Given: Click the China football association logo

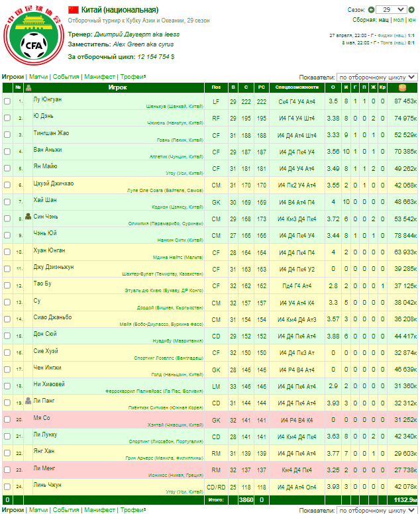Looking at the screenshot, I should [33, 34].
